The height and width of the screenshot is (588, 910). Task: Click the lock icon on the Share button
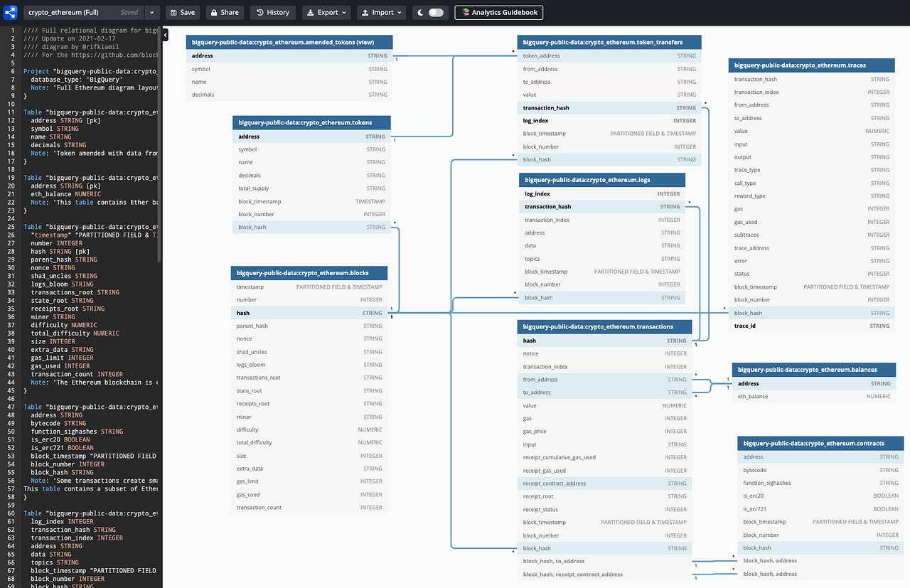214,12
